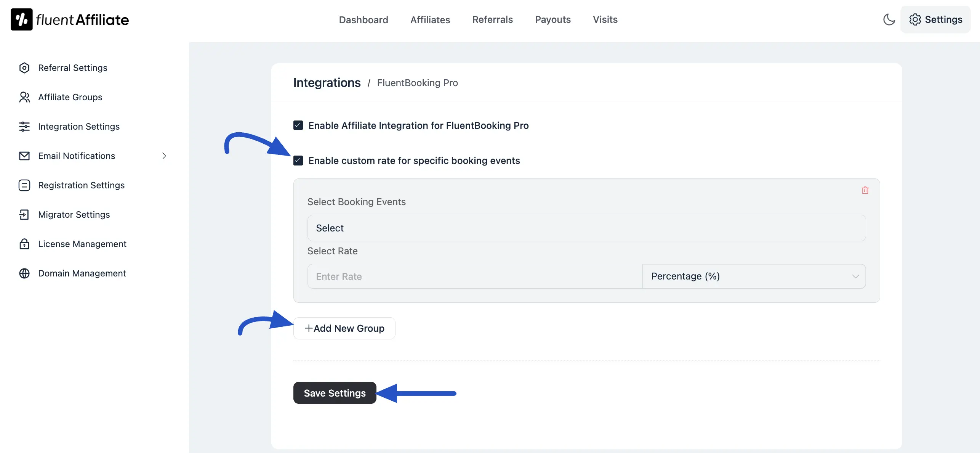Select the Integration Settings sliders icon

(24, 126)
